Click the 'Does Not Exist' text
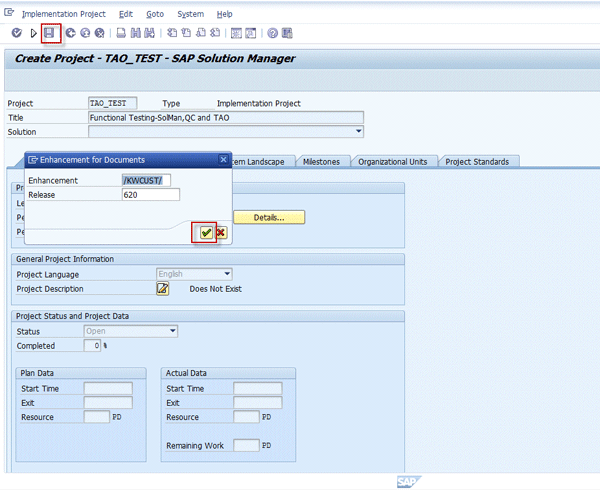This screenshot has height=490, width=600. tap(215, 289)
